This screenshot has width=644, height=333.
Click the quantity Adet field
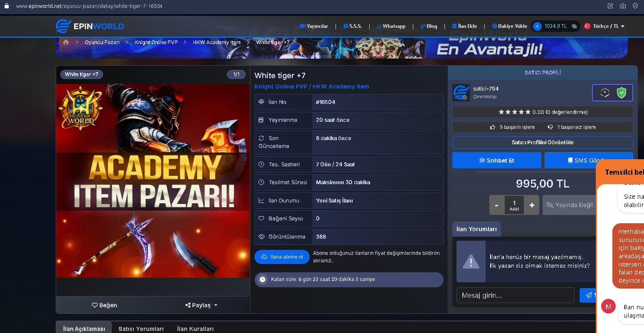(x=514, y=205)
